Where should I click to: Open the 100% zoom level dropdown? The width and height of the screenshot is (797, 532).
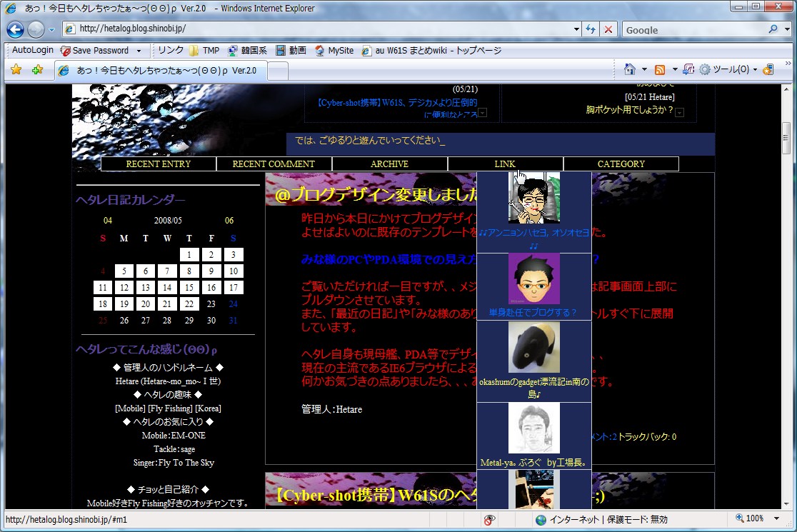pos(777,518)
